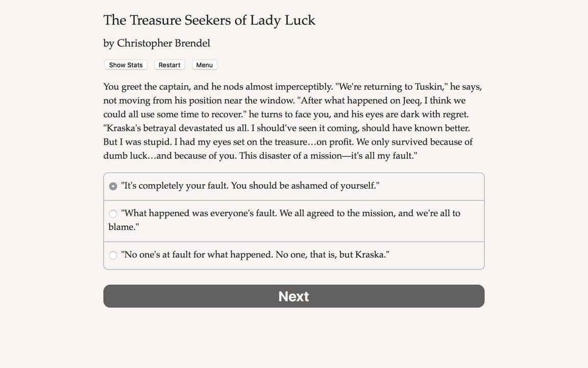
Task: Click the radio circle beside the sympathetic blame-sharing answer
Action: click(113, 214)
